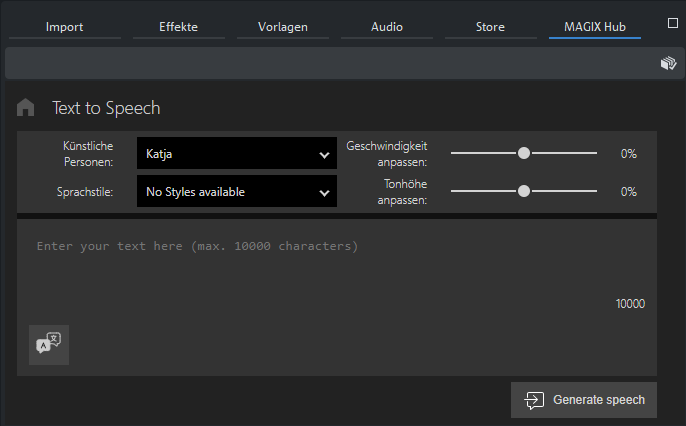686x426 pixels.
Task: Maximize the panel with the square icon
Action: (673, 23)
